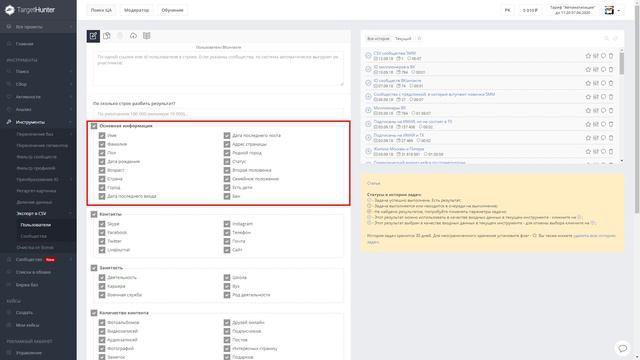640x360 pixels.
Task: Open the Модератор top tab
Action: click(x=137, y=10)
